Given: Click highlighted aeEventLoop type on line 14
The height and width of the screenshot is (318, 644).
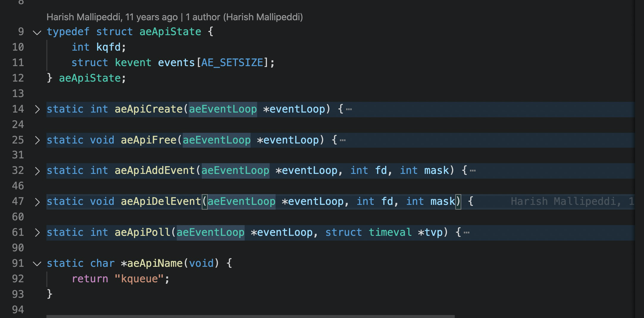Looking at the screenshot, I should point(223,109).
